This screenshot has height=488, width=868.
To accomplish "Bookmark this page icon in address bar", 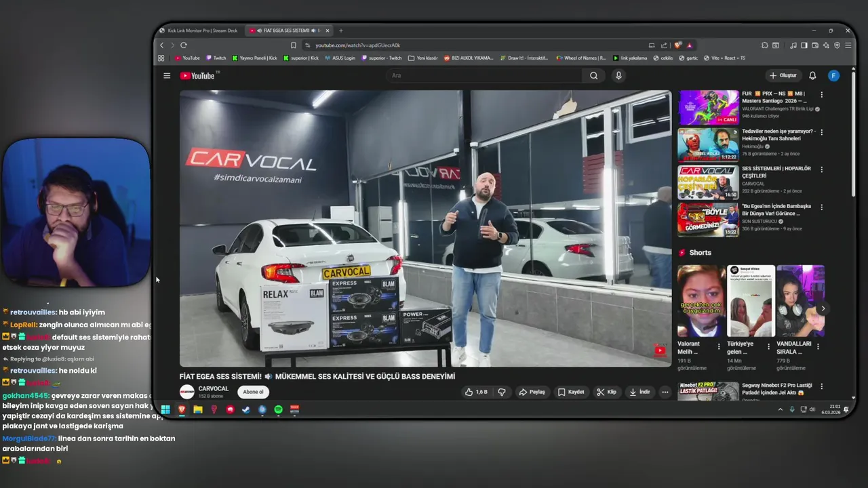I will pyautogui.click(x=293, y=45).
